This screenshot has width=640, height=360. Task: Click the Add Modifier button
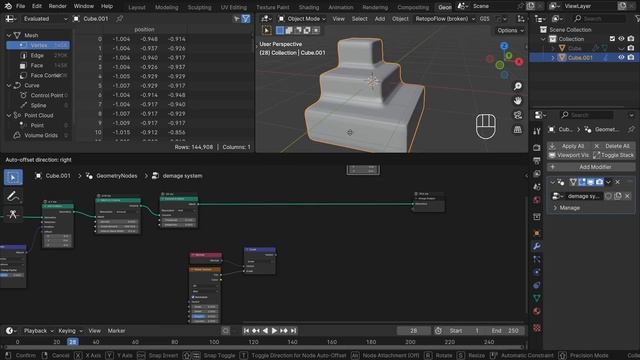[591, 167]
